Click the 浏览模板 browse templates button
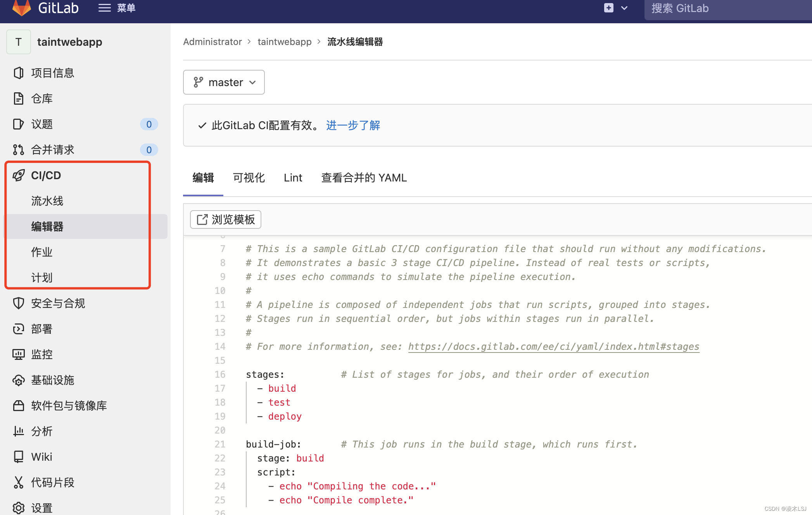This screenshot has height=515, width=812. 225,219
